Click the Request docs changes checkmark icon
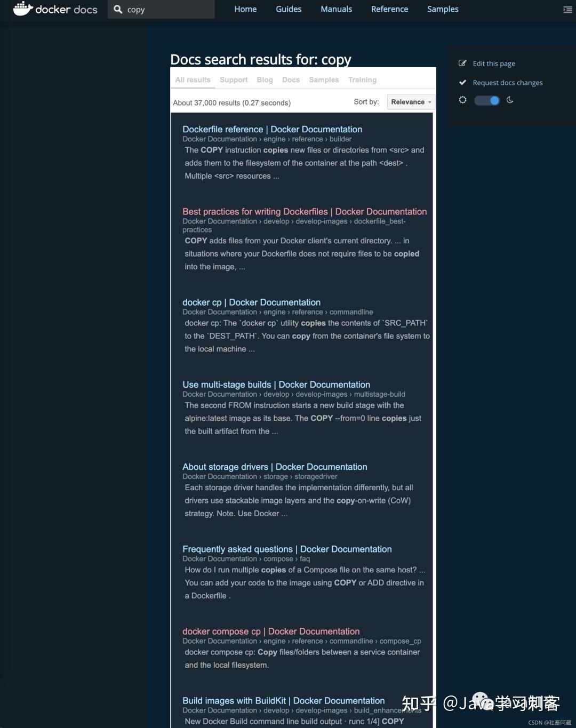Image resolution: width=576 pixels, height=728 pixels. tap(462, 83)
